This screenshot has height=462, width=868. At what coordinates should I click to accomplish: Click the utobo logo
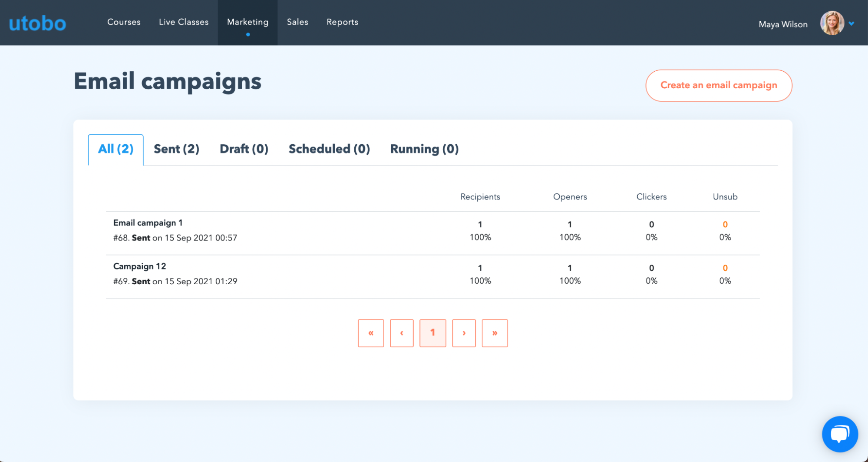(x=37, y=23)
